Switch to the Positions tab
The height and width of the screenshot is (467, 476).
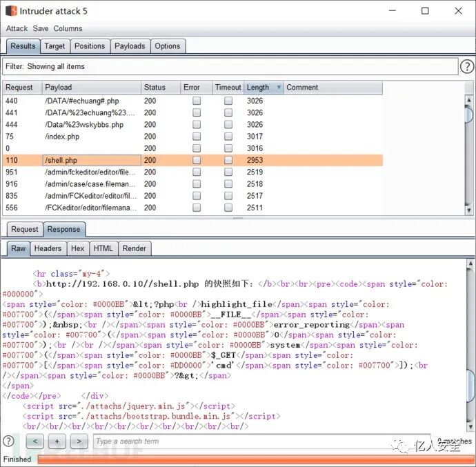(90, 46)
